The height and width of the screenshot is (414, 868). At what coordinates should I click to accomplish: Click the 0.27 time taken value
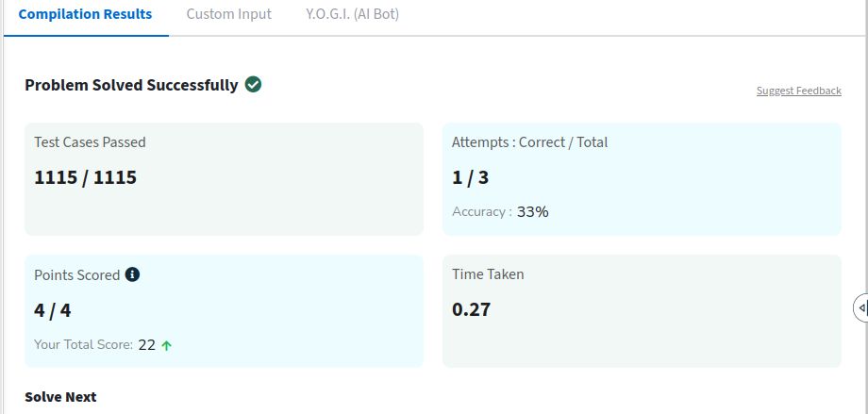(471, 309)
